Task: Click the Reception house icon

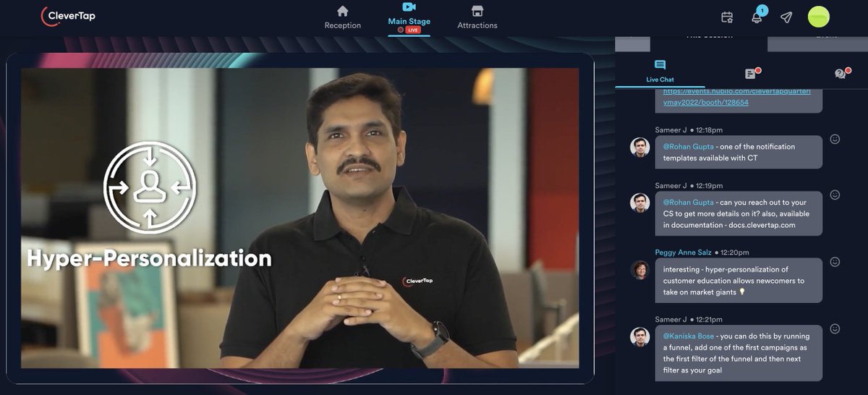Action: [343, 11]
